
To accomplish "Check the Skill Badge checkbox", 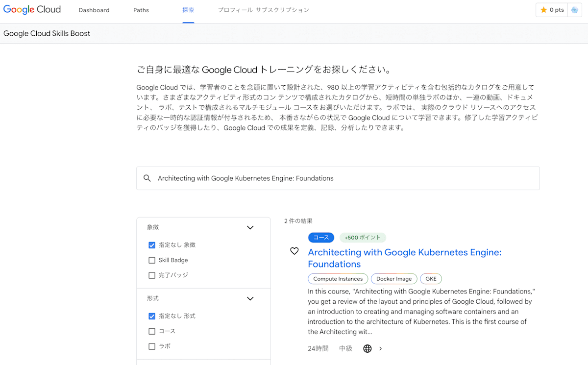I will (x=152, y=260).
